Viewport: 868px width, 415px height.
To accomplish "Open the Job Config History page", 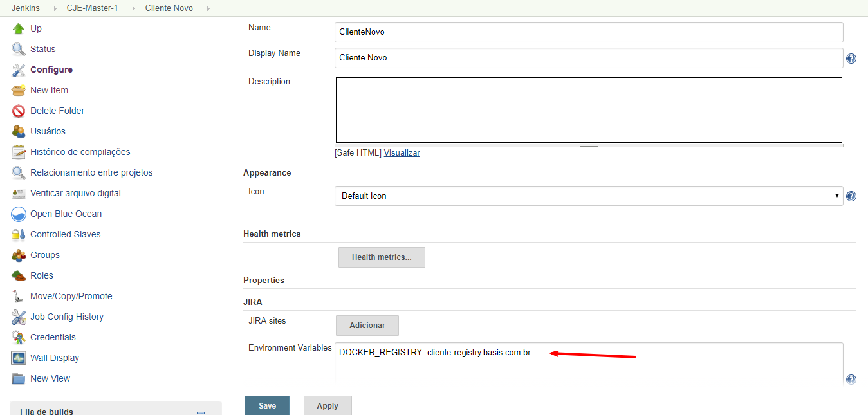I will 67,317.
